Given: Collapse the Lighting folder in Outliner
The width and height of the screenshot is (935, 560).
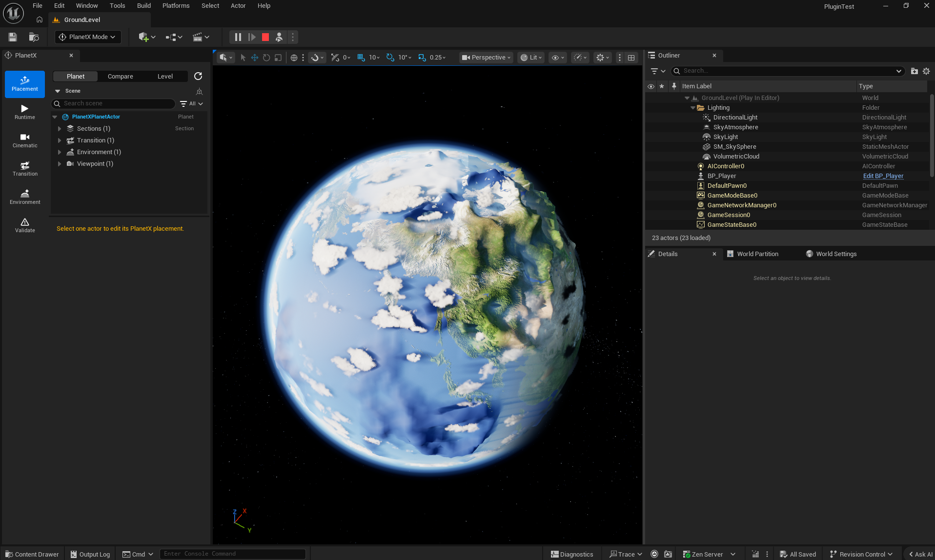Looking at the screenshot, I should [692, 108].
